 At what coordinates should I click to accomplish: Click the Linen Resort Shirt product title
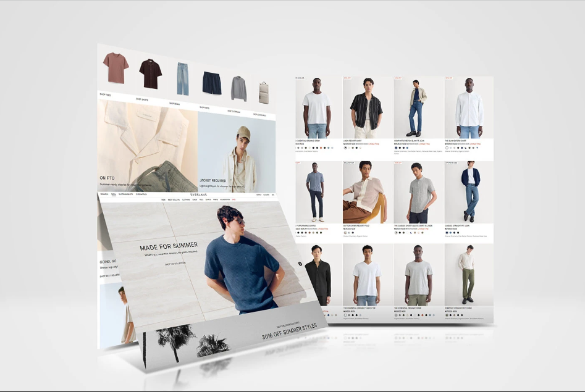353,141
